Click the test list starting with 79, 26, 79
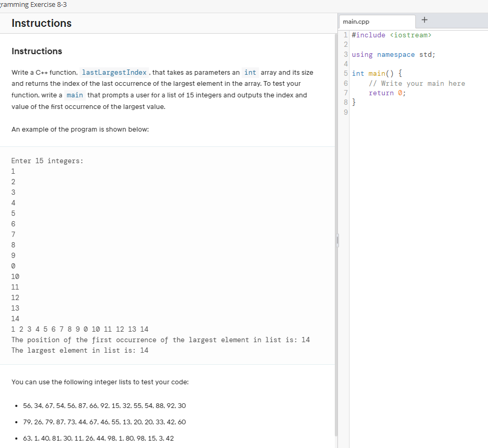The width and height of the screenshot is (488, 448). [104, 422]
